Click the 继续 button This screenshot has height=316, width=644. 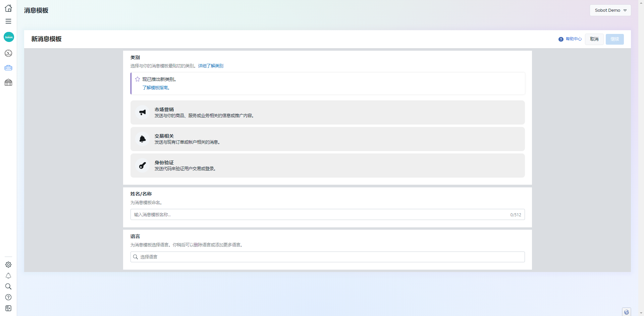614,39
